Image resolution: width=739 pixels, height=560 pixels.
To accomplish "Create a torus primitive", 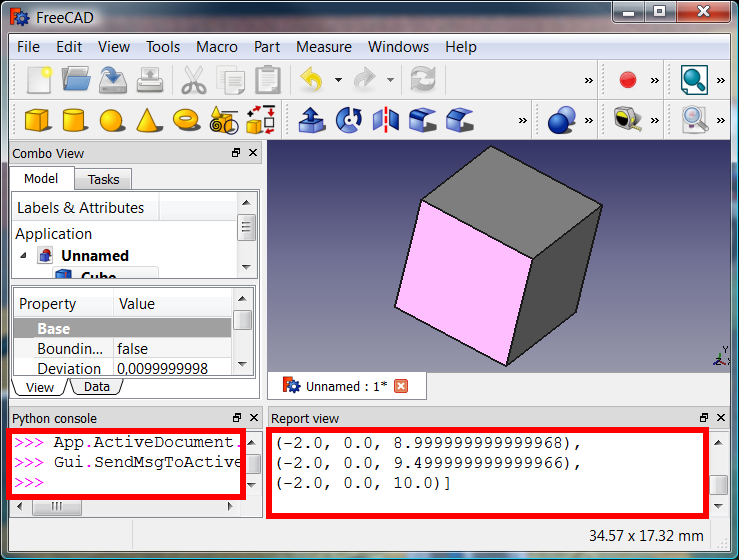I will click(186, 120).
